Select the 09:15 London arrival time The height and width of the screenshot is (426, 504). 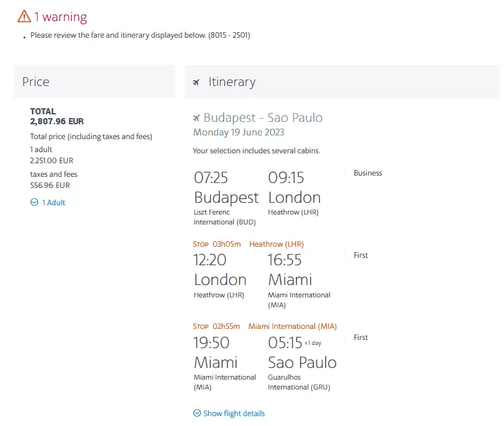pos(286,178)
